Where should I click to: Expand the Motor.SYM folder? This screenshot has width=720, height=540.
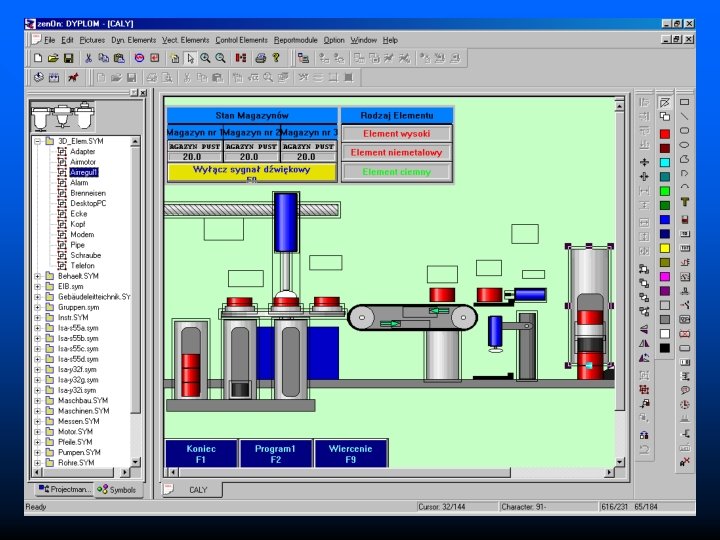[x=38, y=432]
